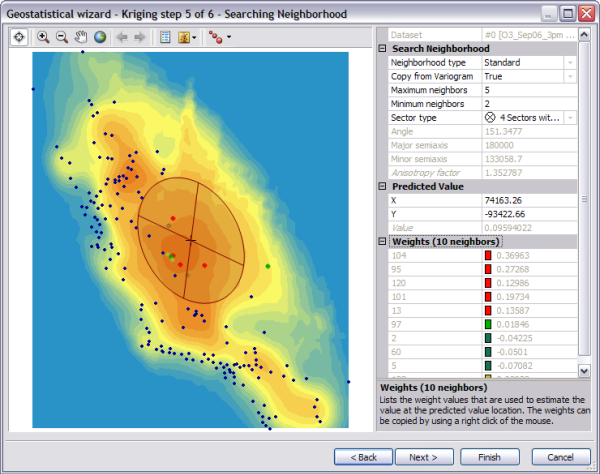Image resolution: width=600 pixels, height=474 pixels.
Task: Click the search ellipse center cross marker
Action: click(x=191, y=240)
